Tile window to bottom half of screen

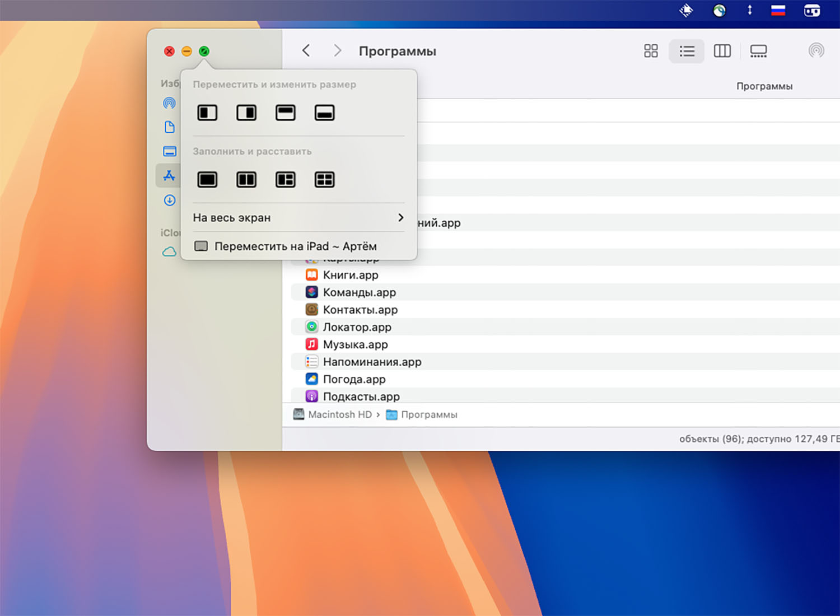[325, 113]
